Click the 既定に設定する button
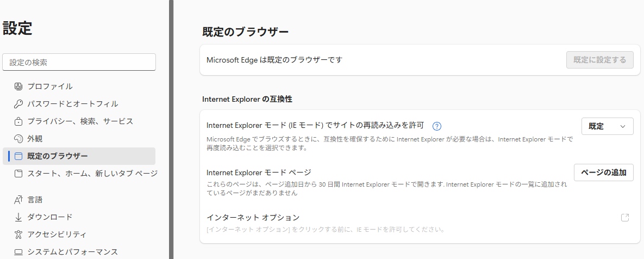644x259 pixels. 599,60
